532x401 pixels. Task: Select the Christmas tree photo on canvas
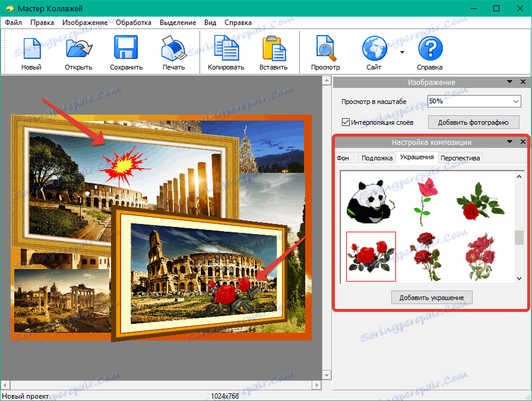click(271, 147)
